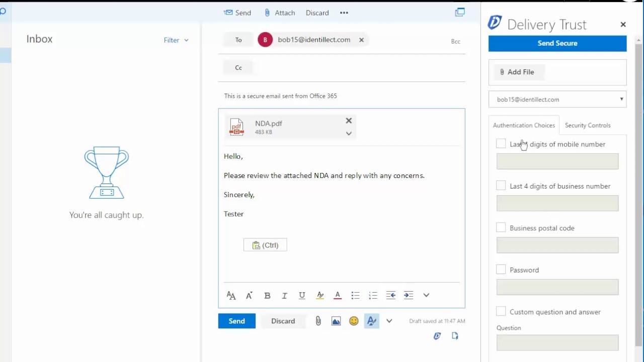Decrease the paragraph indent
Screen dimensions: 644x362
pos(390,296)
